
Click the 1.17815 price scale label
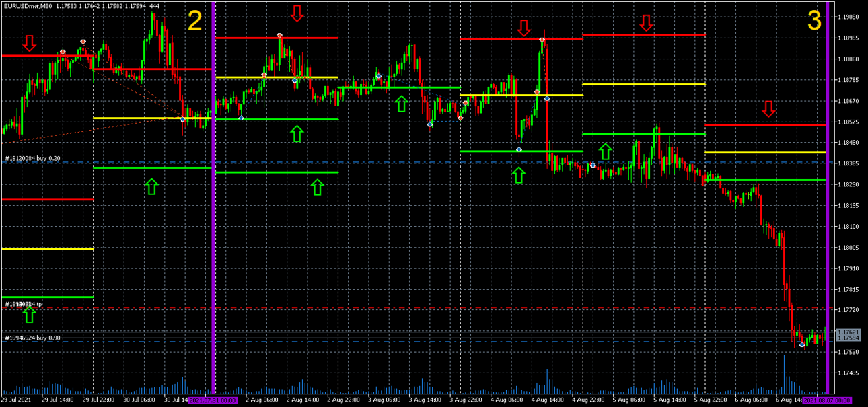coord(849,289)
